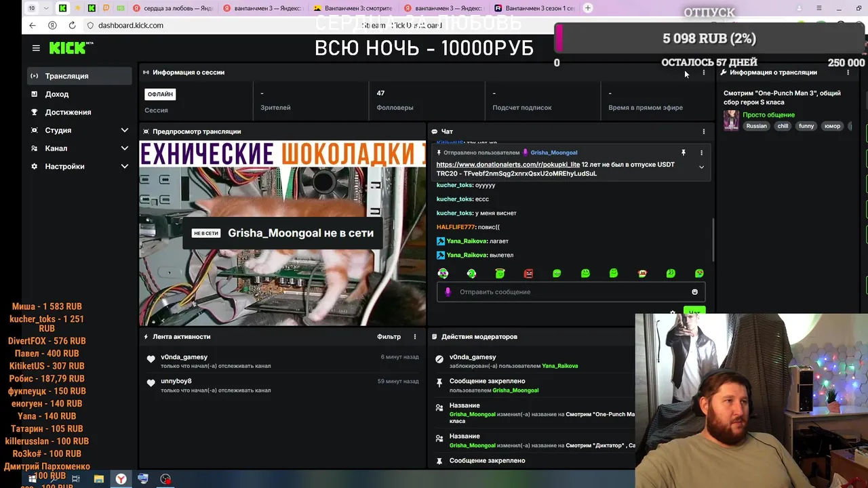Viewport: 868px width, 488px height.
Task: Click the chill stream tag
Action: 783,126
